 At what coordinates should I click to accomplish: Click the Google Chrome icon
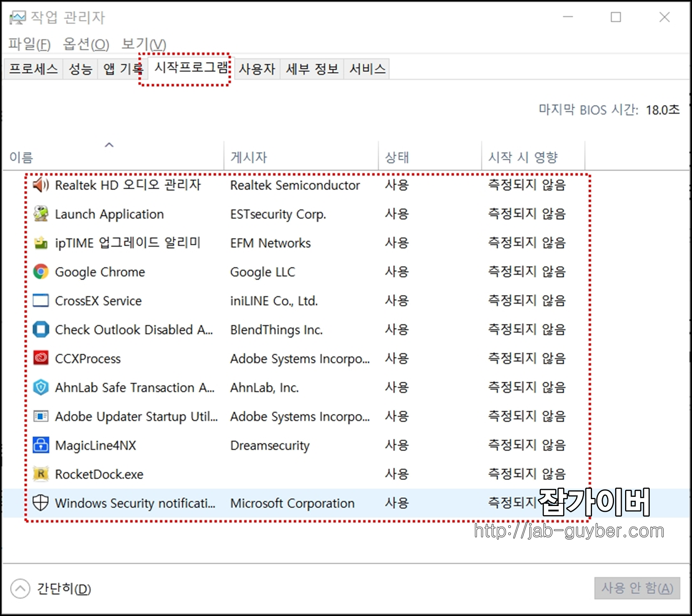(x=41, y=272)
